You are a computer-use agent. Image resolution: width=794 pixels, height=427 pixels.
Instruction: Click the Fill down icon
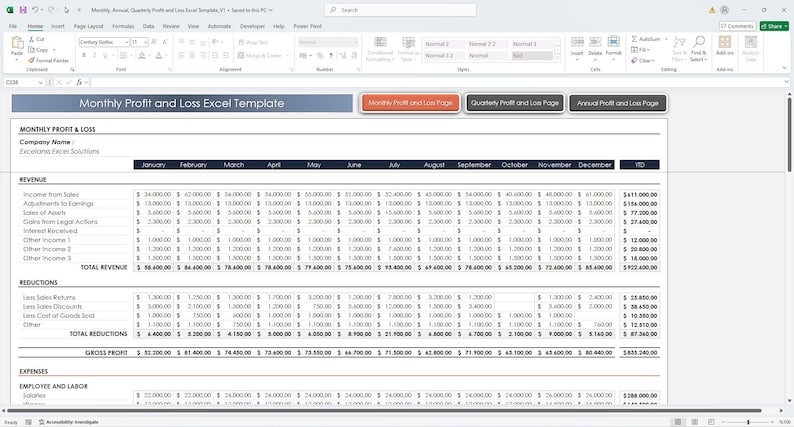click(x=634, y=50)
